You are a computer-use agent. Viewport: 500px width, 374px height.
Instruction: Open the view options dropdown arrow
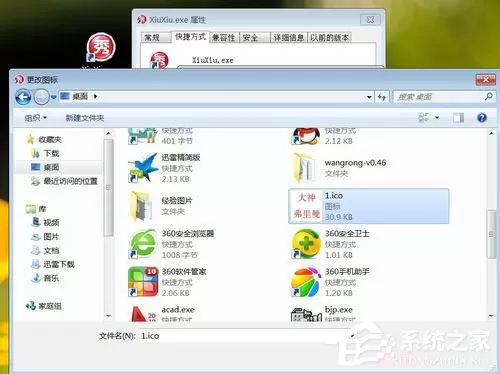coord(437,118)
